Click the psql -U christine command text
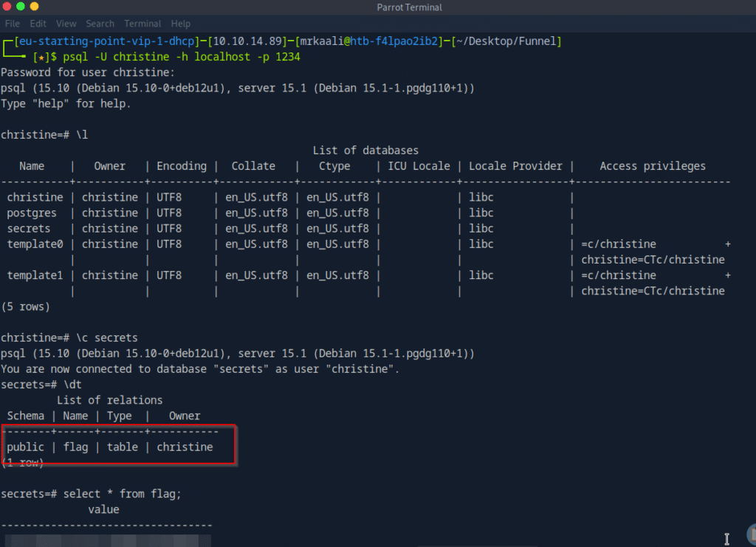 [182, 57]
